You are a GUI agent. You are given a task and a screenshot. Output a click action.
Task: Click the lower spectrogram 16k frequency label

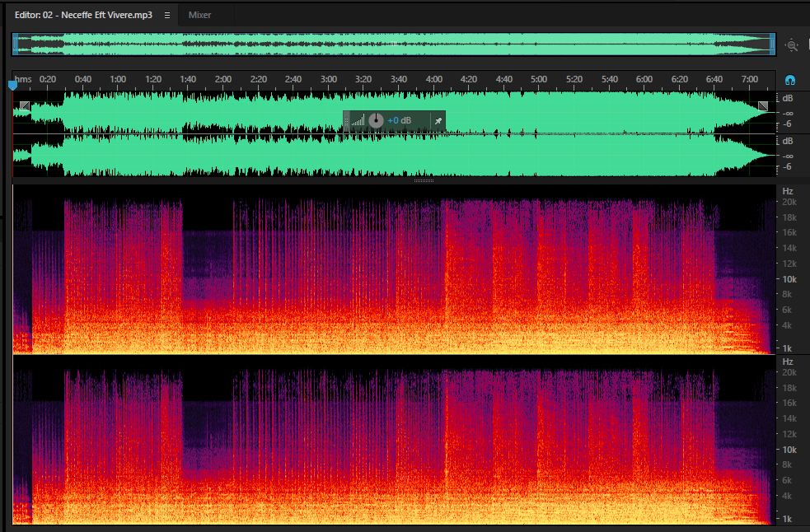789,403
